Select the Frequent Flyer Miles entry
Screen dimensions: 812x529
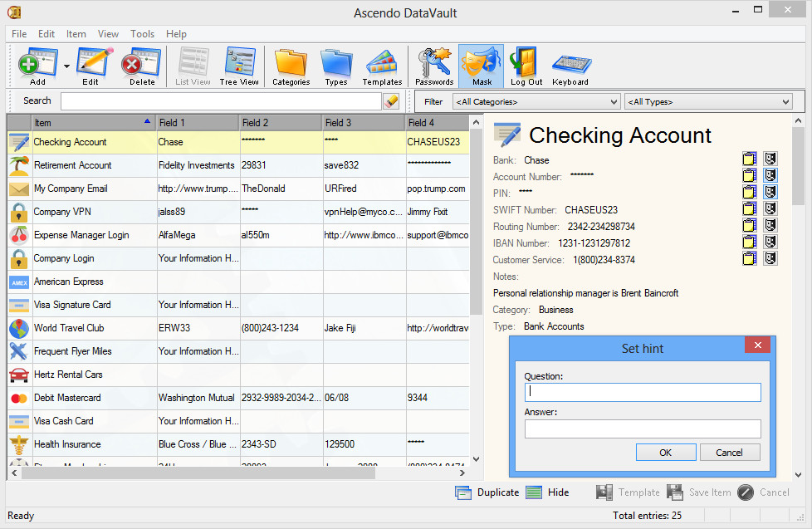pos(239,351)
